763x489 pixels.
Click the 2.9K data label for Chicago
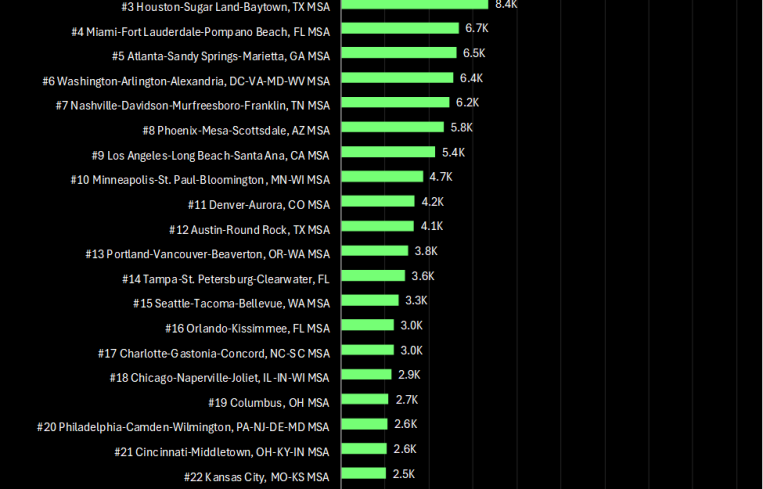[408, 374]
